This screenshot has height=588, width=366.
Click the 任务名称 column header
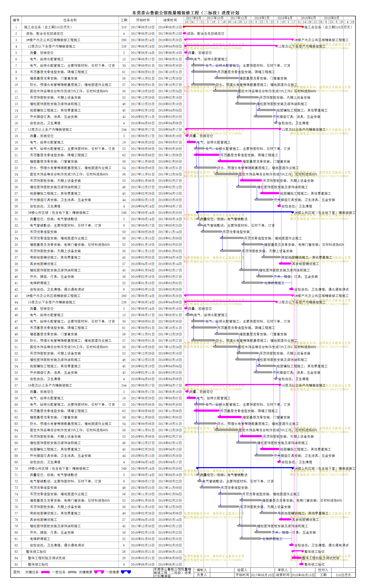click(x=70, y=20)
